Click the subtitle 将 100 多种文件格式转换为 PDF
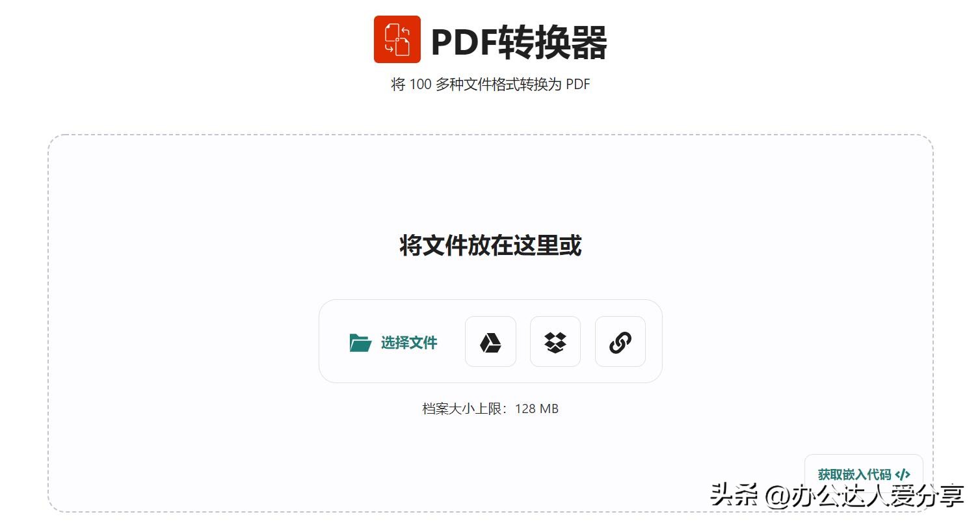Image resolution: width=980 pixels, height=523 pixels. [x=490, y=85]
